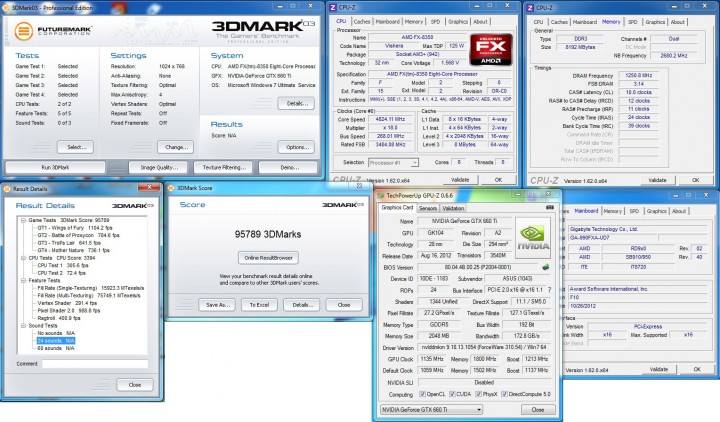Click the 3DMark03 title bar icon
This screenshot has width=720, height=422.
tap(6, 7)
